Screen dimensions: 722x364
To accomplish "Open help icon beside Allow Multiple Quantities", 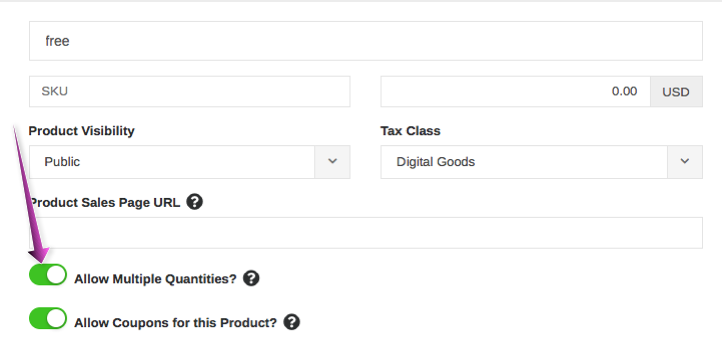I will pos(251,278).
